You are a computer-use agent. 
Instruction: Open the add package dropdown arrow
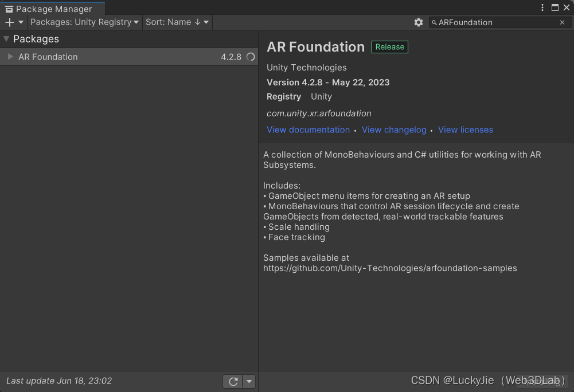click(21, 22)
